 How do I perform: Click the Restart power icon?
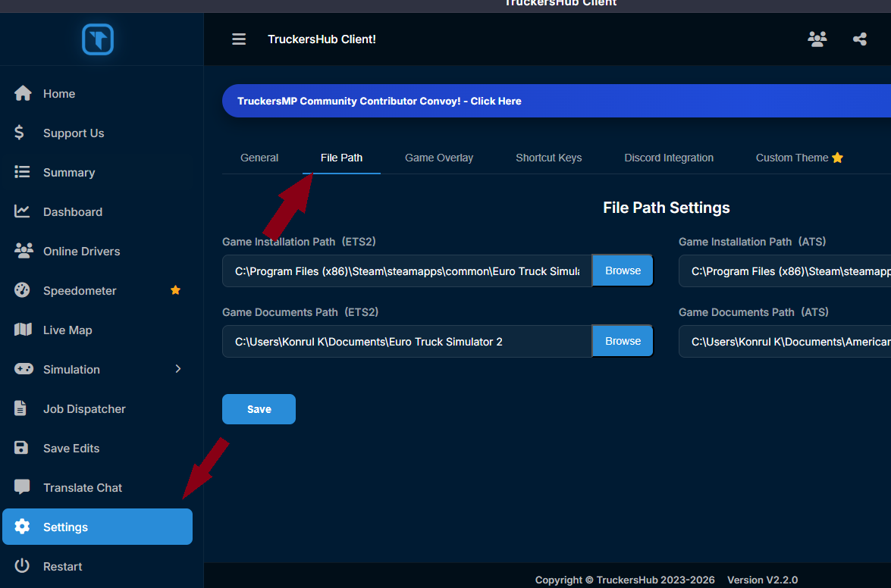coord(22,565)
